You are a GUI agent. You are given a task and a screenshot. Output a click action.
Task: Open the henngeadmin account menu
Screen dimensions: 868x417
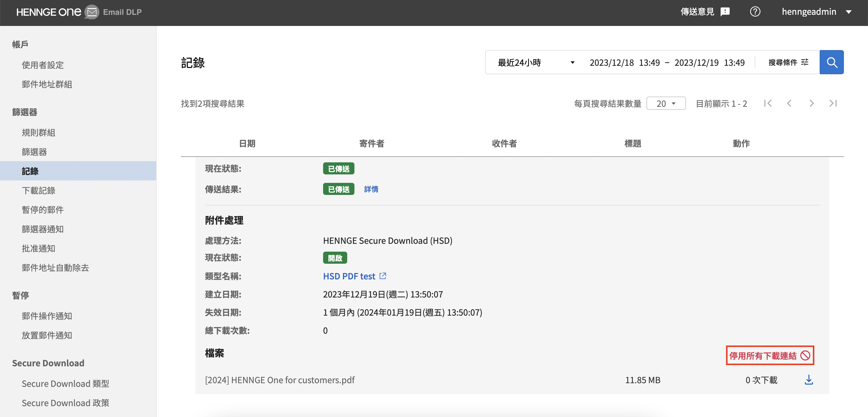(x=817, y=12)
